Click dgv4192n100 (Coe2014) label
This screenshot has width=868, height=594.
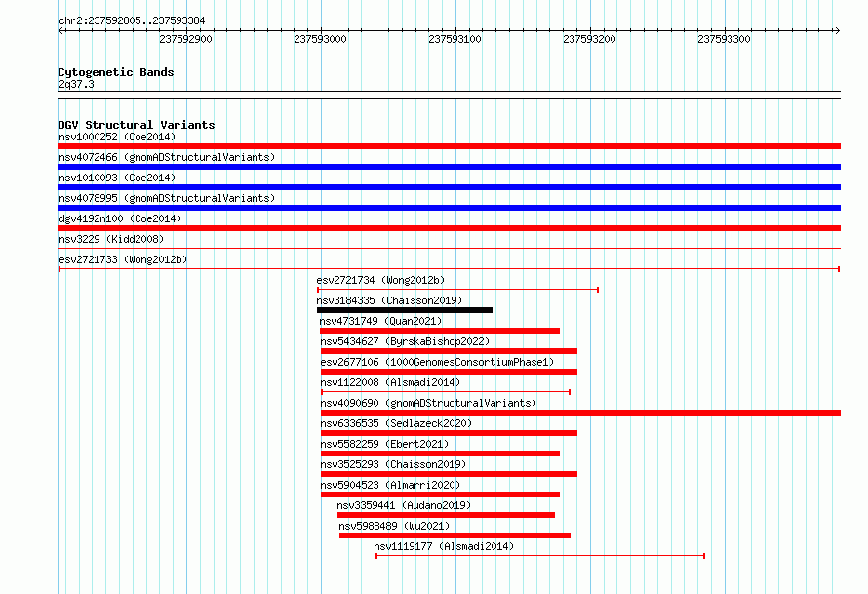pos(120,218)
